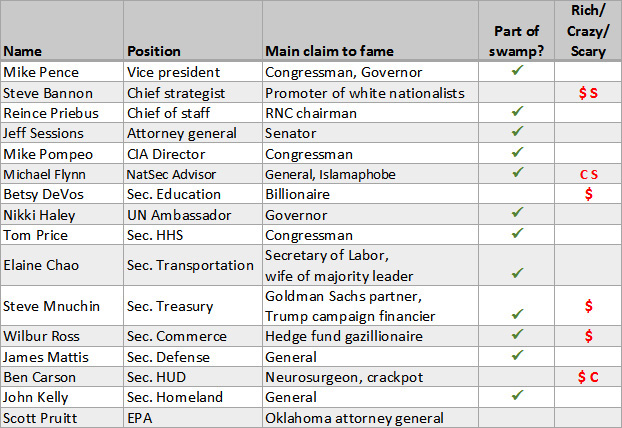622x428 pixels.
Task: Click the red '$ S' symbols for Steve Bannon
Action: click(588, 93)
